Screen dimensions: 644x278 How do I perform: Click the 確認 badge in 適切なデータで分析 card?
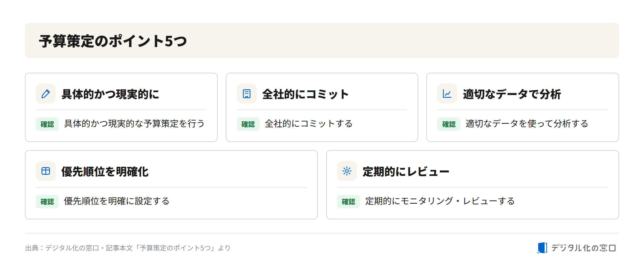coord(448,124)
